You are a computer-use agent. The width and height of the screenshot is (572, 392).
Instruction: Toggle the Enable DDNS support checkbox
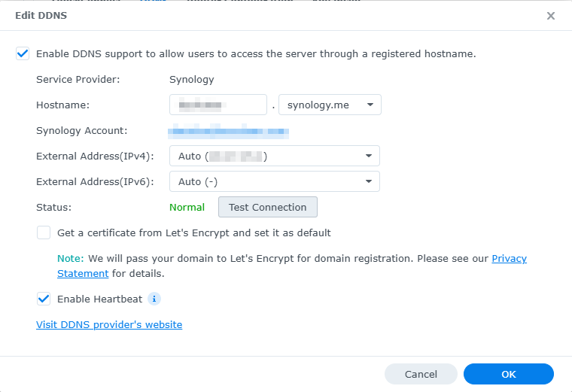click(x=23, y=53)
